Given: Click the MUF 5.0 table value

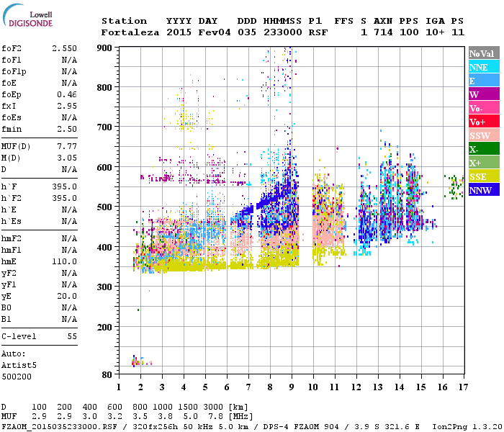Looking at the screenshot, I should (x=190, y=417).
